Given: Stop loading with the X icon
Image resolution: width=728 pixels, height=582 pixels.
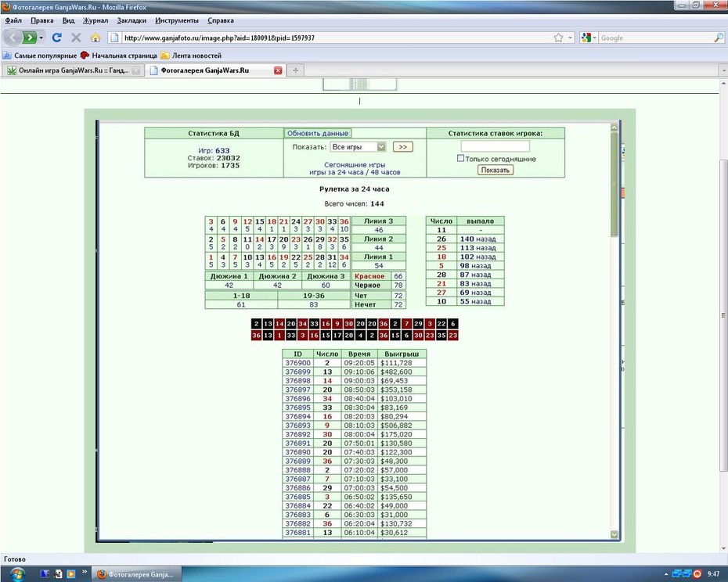Looking at the screenshot, I should [x=76, y=38].
